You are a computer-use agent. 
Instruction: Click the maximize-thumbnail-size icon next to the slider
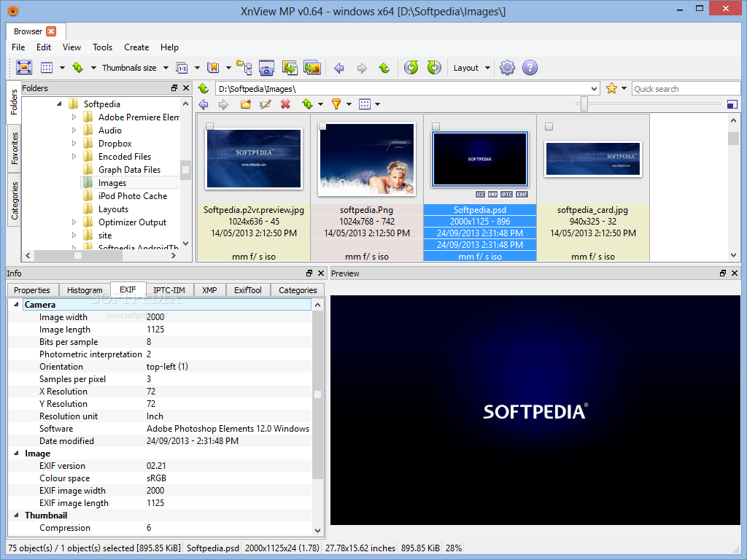point(732,104)
